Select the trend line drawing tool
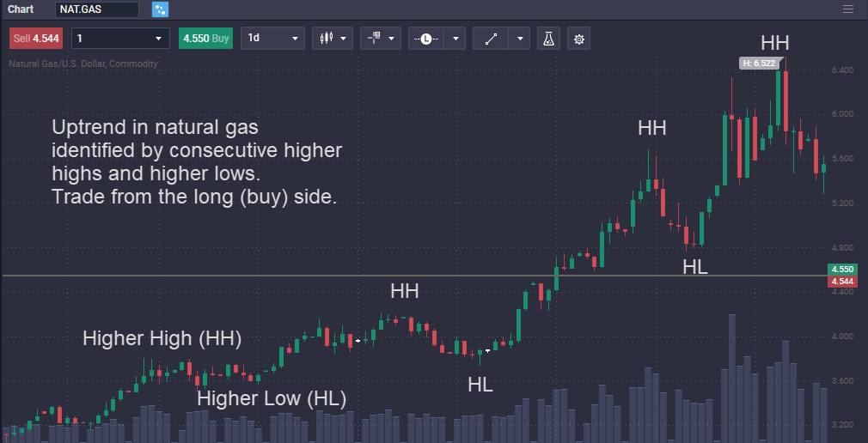 [491, 39]
